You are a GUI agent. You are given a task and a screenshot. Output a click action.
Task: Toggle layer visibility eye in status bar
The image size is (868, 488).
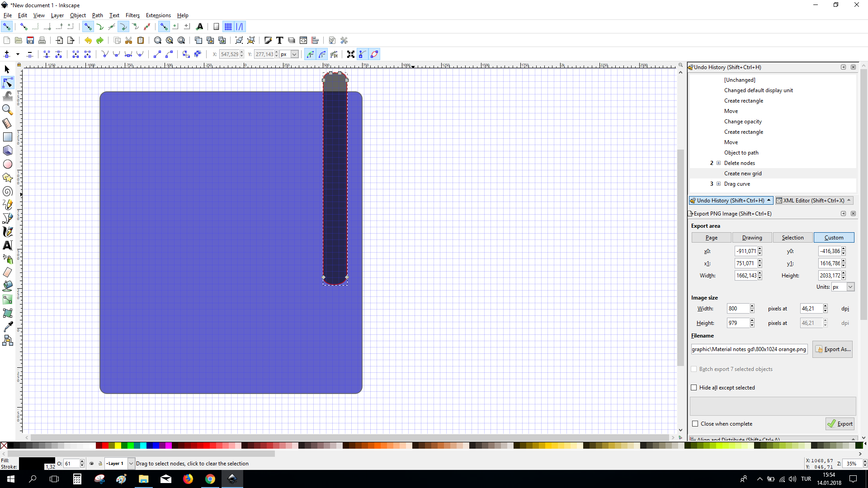[x=92, y=464]
